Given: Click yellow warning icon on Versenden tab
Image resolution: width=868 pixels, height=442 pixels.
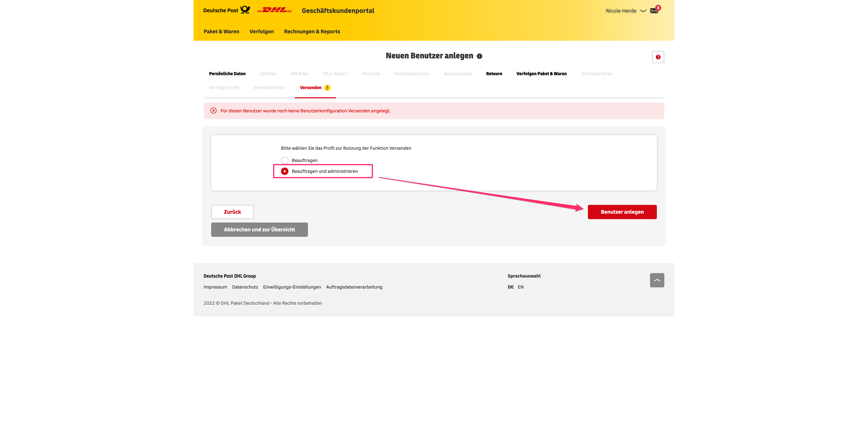Looking at the screenshot, I should [327, 88].
